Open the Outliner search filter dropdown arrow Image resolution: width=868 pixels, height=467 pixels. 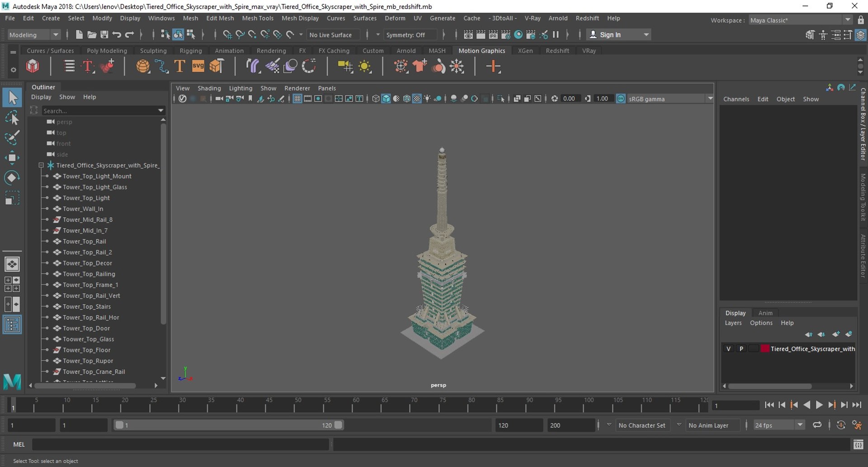[160, 110]
